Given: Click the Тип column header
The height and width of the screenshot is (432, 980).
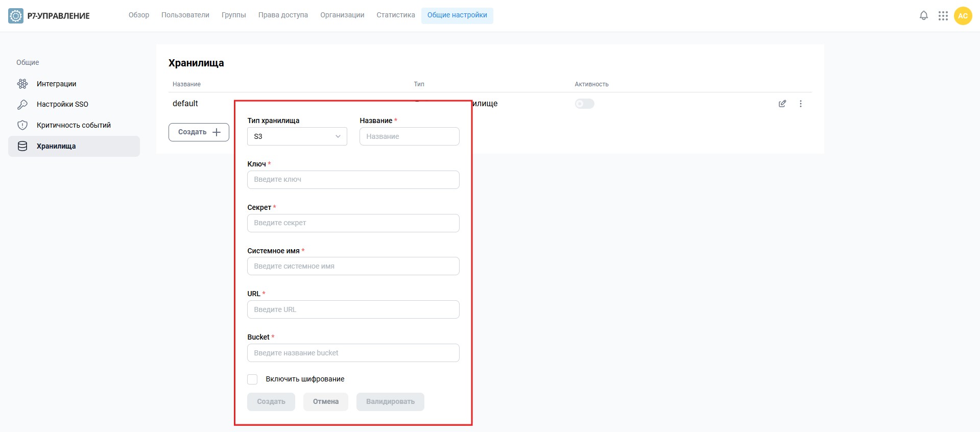Looking at the screenshot, I should (x=419, y=84).
